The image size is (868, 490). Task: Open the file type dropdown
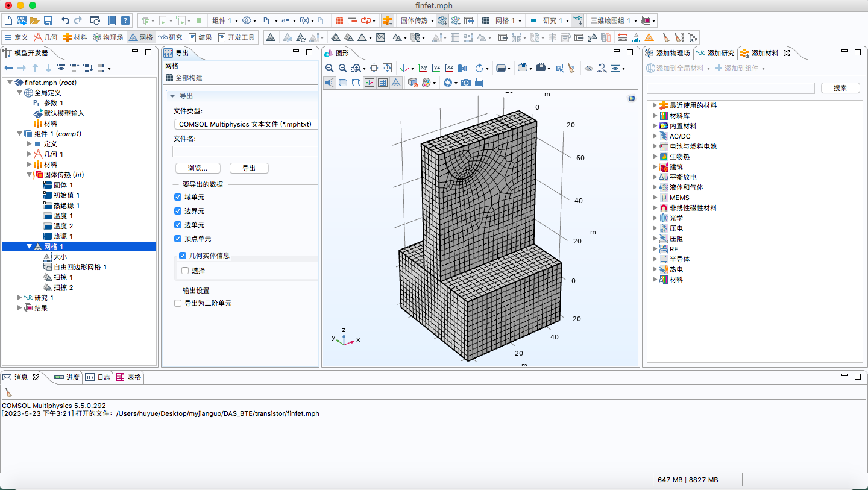click(245, 124)
